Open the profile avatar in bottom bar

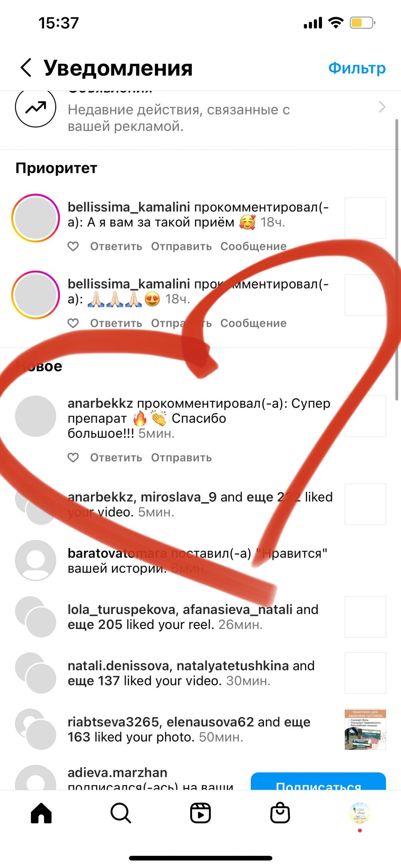pyautogui.click(x=360, y=813)
